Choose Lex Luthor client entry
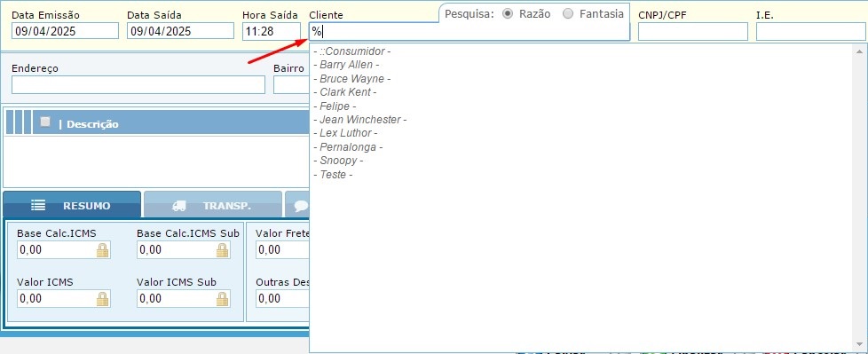Screen dimensions: 868x354 [345, 133]
